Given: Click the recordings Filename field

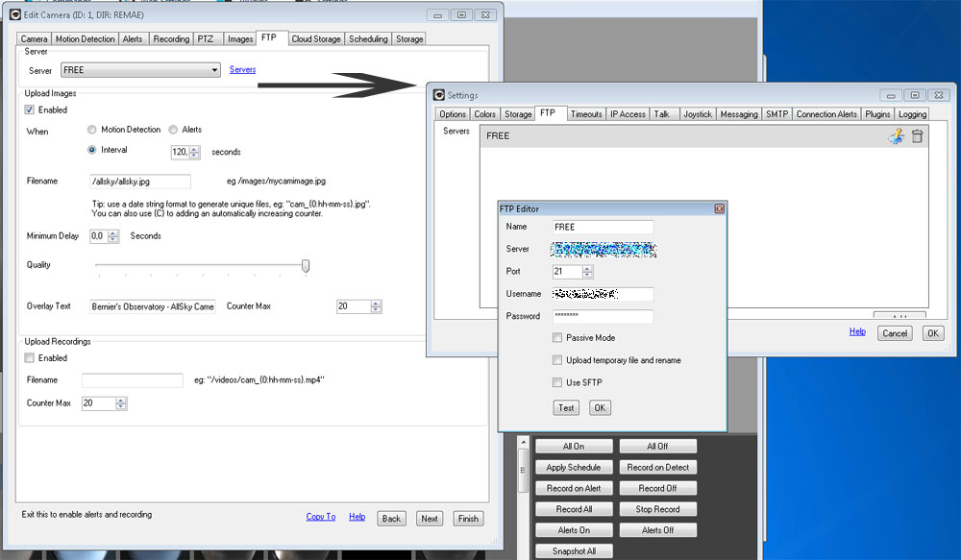Looking at the screenshot, I should [x=133, y=380].
